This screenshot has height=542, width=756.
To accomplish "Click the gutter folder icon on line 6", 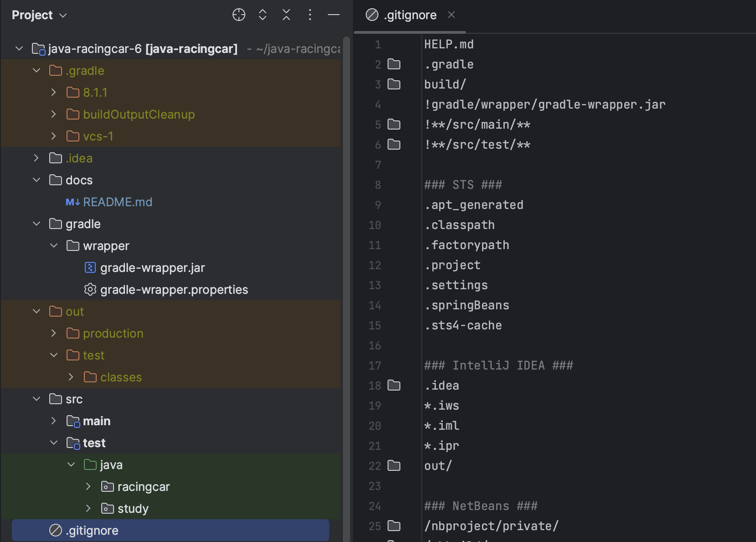I will coord(394,145).
